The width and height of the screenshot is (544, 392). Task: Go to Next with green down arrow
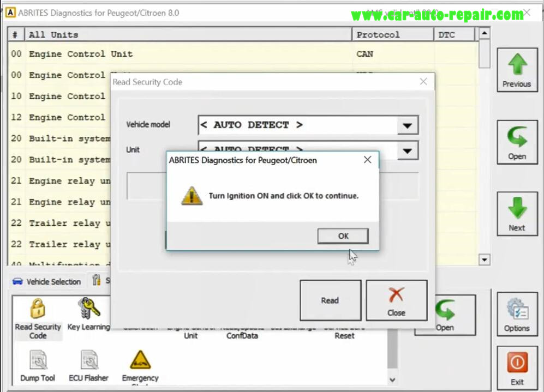point(517,214)
